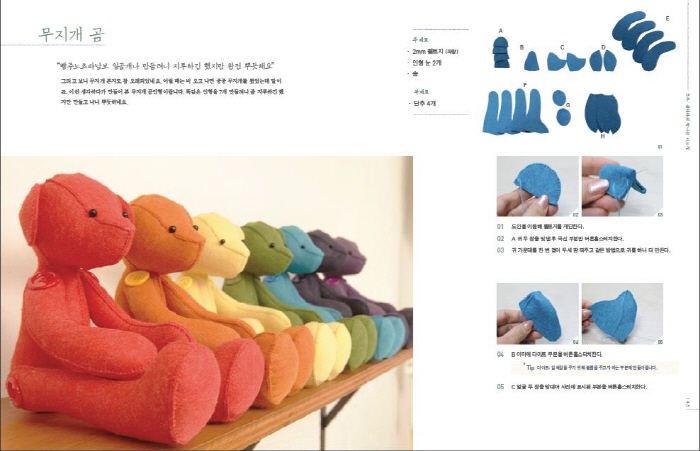
Task: Click pattern piece F leg shapes
Action: (515, 111)
